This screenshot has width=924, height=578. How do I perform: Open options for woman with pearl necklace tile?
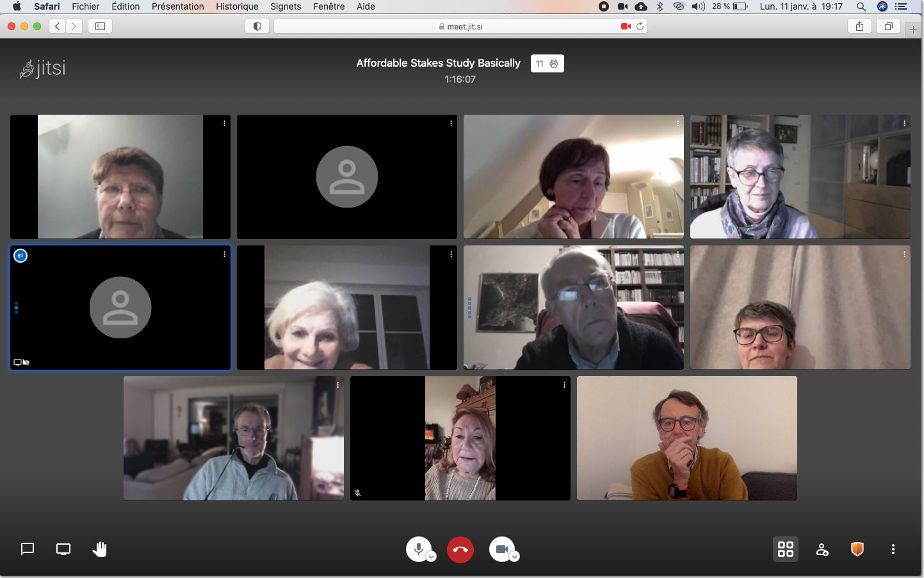[x=564, y=385]
